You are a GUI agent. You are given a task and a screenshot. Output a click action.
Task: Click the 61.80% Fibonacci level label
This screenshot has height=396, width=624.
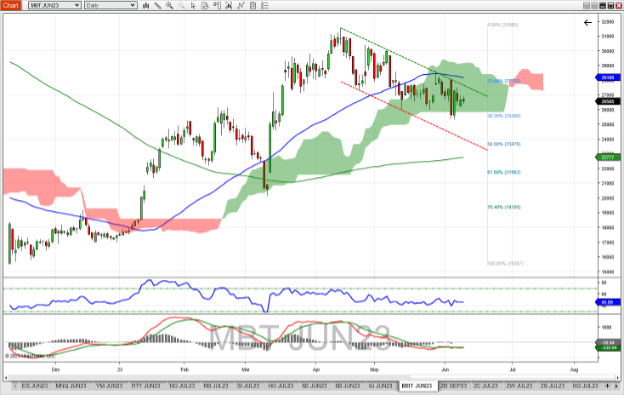(x=504, y=172)
